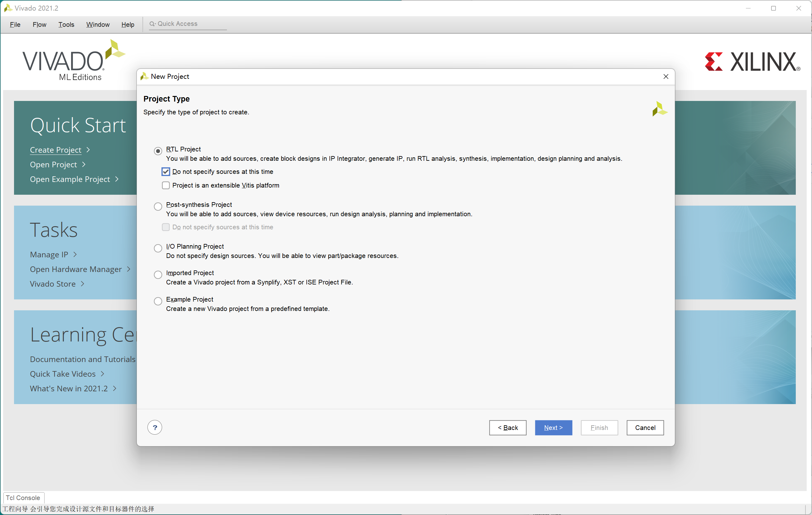
Task: Select the Example Project radio button
Action: tap(158, 300)
